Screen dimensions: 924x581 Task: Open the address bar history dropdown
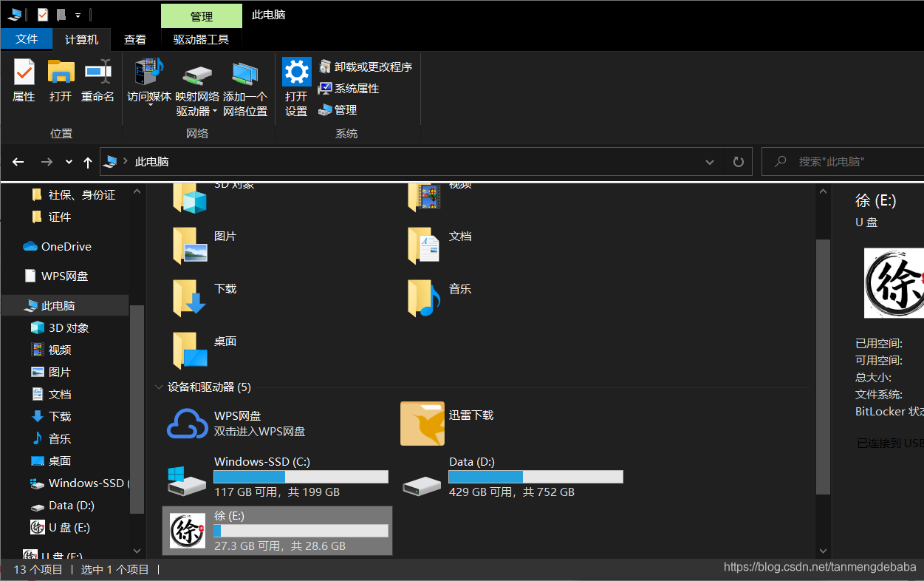tap(710, 162)
